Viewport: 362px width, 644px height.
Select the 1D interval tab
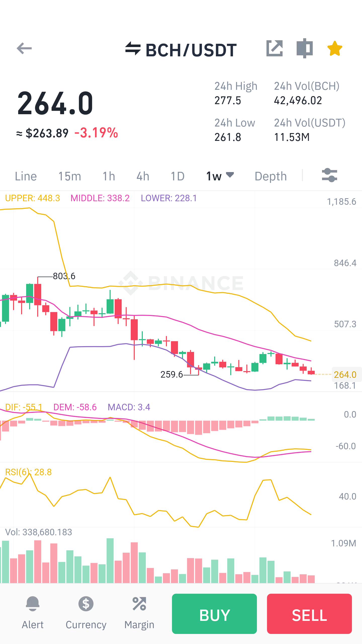[177, 176]
